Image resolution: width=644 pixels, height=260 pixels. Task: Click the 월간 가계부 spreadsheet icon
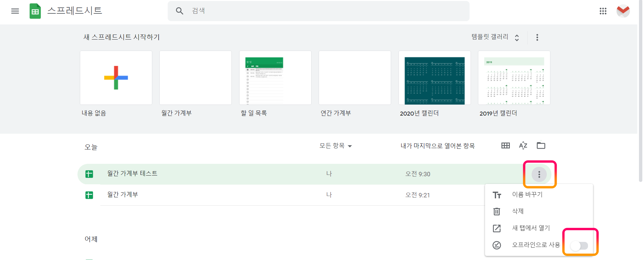[89, 195]
